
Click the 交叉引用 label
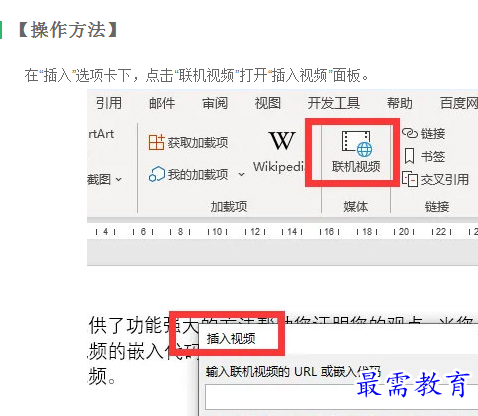(x=445, y=180)
